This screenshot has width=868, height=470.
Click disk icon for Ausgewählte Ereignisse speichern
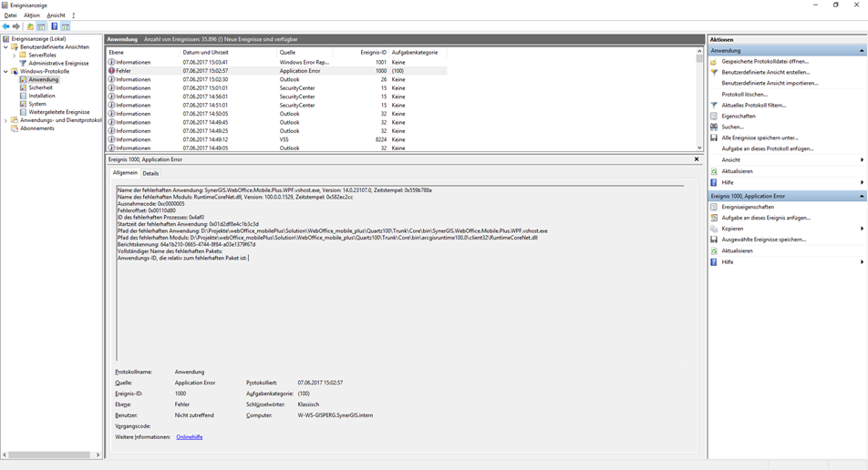[x=714, y=240]
